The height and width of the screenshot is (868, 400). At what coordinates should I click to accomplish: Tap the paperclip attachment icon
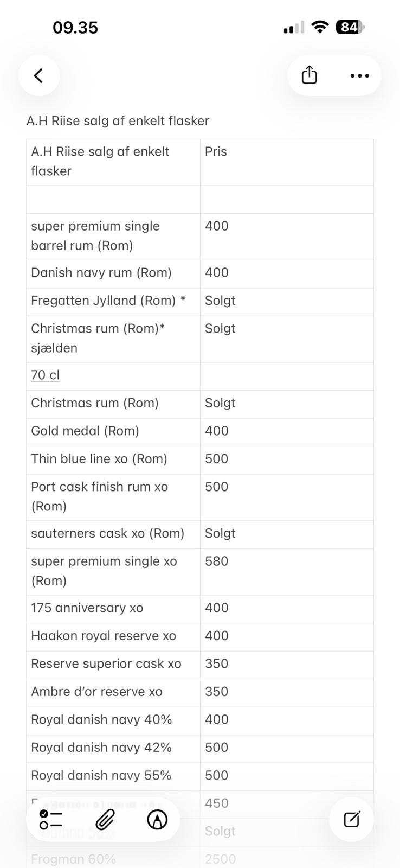[105, 819]
